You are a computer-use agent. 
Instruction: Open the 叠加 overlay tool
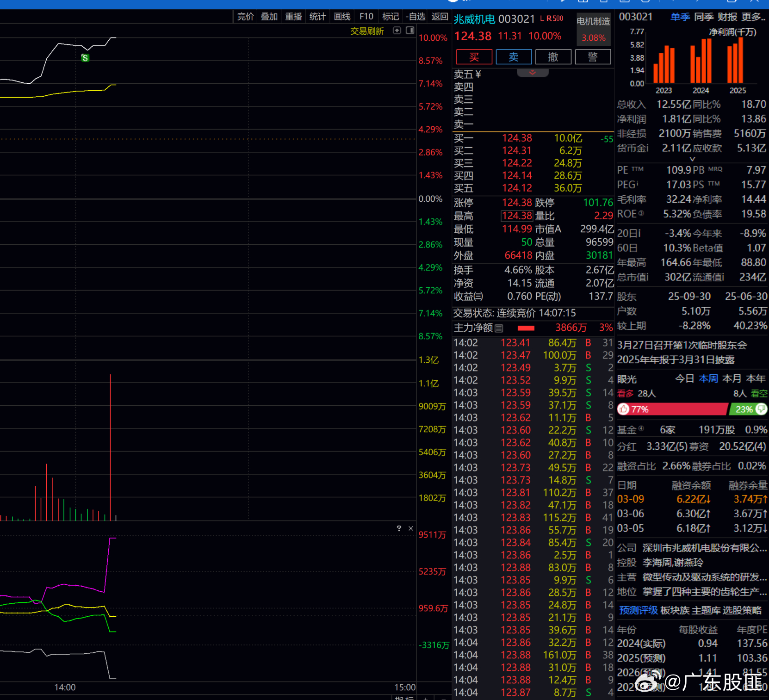tap(269, 17)
